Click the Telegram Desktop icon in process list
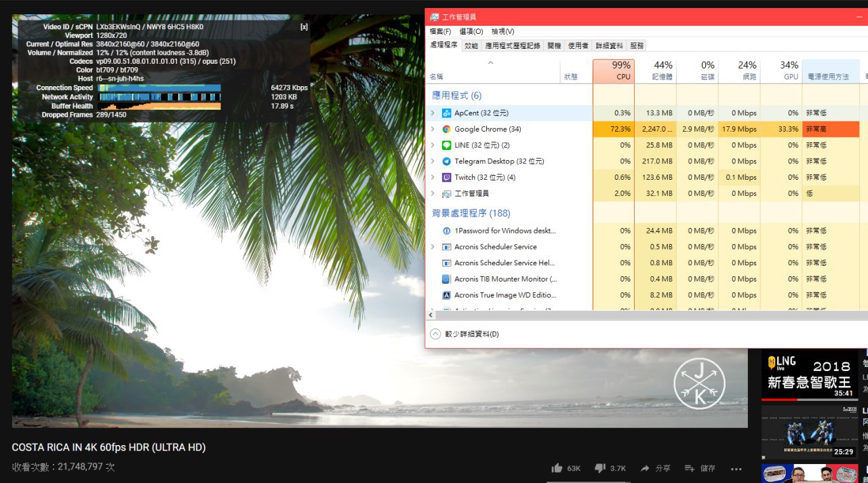868x483 pixels. 446,161
